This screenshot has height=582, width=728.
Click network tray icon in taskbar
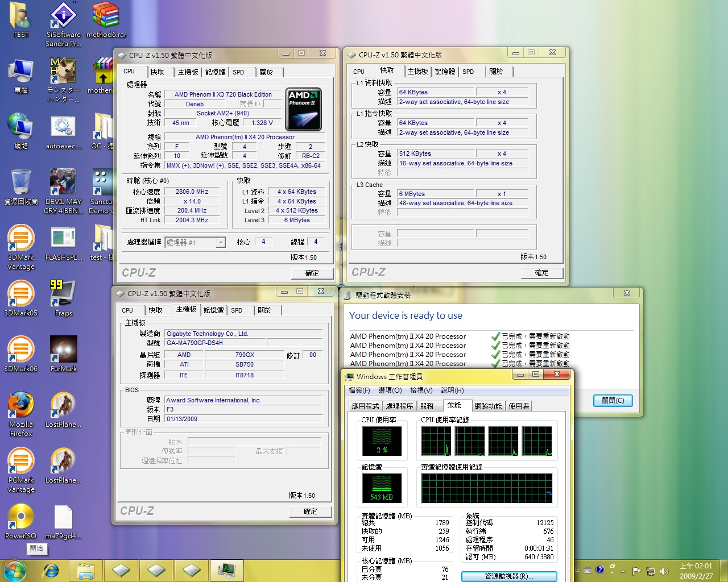coord(650,571)
